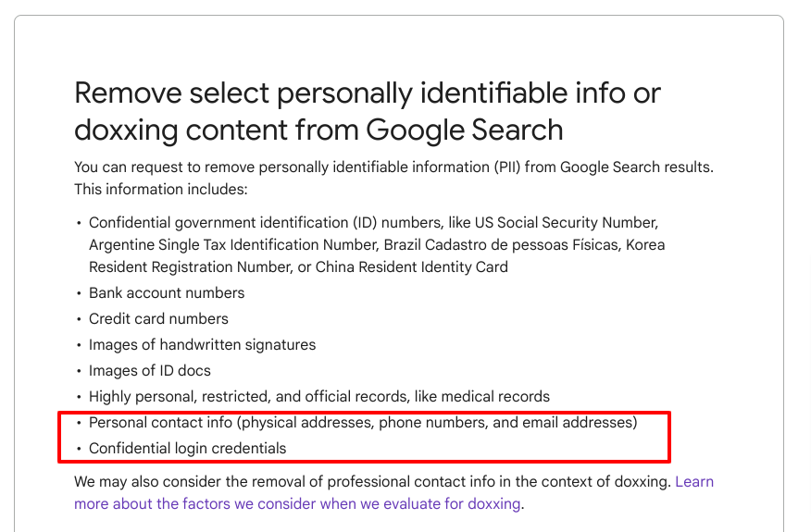This screenshot has width=811, height=532.
Task: Click the "Personal contact info" list item
Action: point(363,423)
